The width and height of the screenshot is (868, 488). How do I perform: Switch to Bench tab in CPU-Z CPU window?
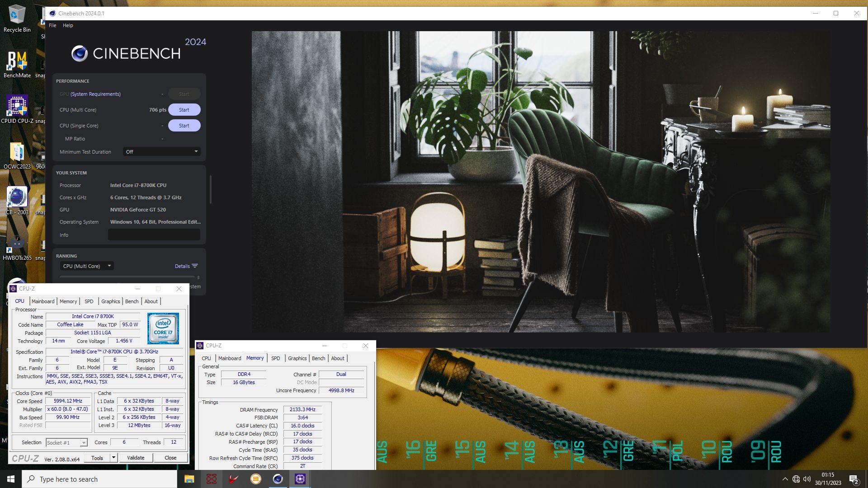pos(132,301)
